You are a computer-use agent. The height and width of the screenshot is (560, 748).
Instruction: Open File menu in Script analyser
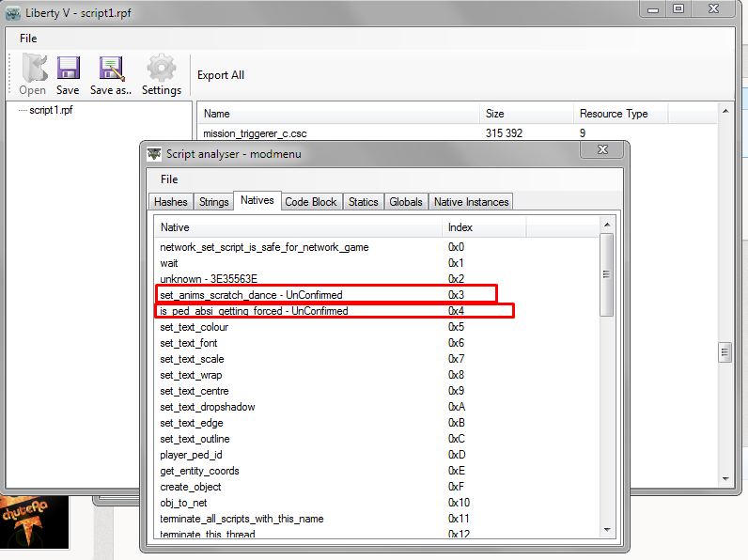coord(169,179)
